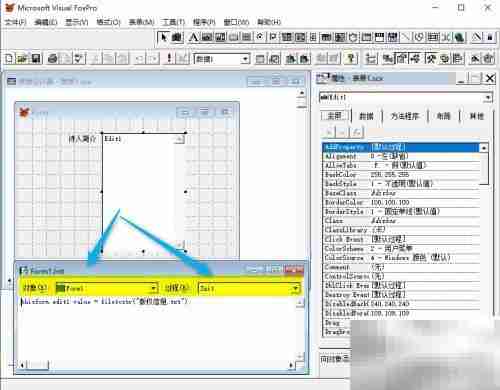Viewport: 500px width, 390px height.
Task: Select the Alignment property row
Action: (x=402, y=156)
